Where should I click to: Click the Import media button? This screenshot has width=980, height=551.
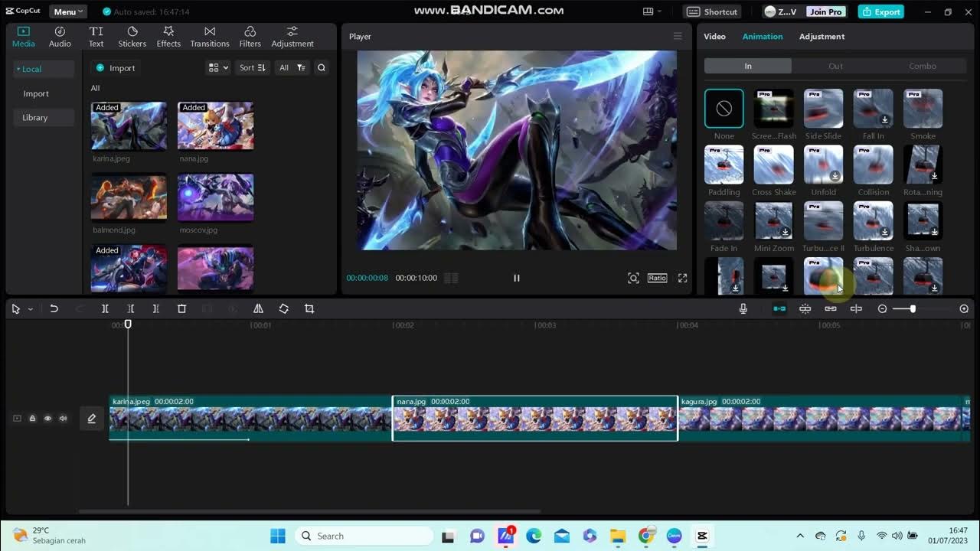116,67
